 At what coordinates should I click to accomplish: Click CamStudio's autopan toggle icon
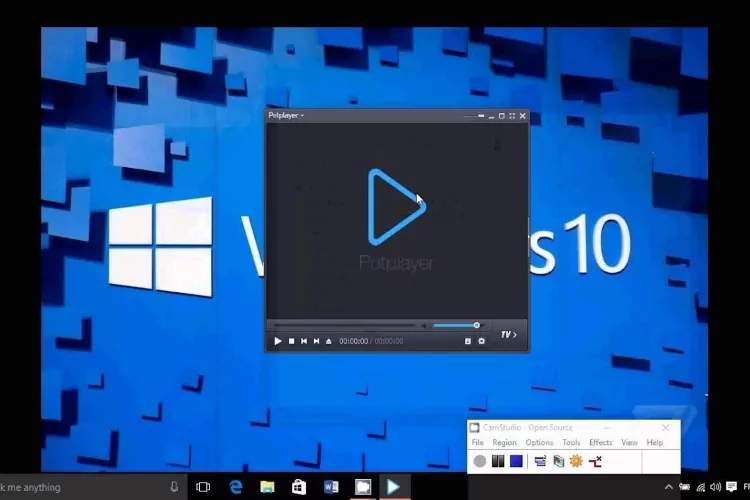click(595, 461)
